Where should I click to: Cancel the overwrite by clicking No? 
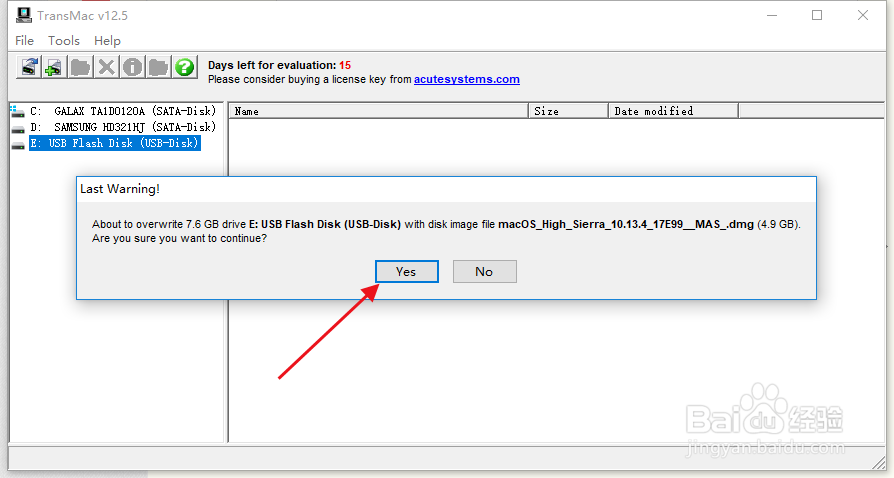tap(485, 272)
